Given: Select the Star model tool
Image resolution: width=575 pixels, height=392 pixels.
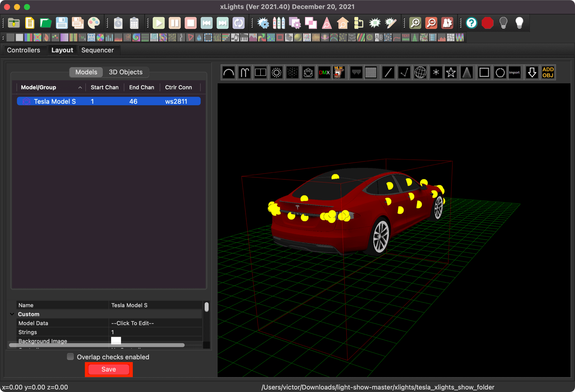Looking at the screenshot, I should 451,73.
